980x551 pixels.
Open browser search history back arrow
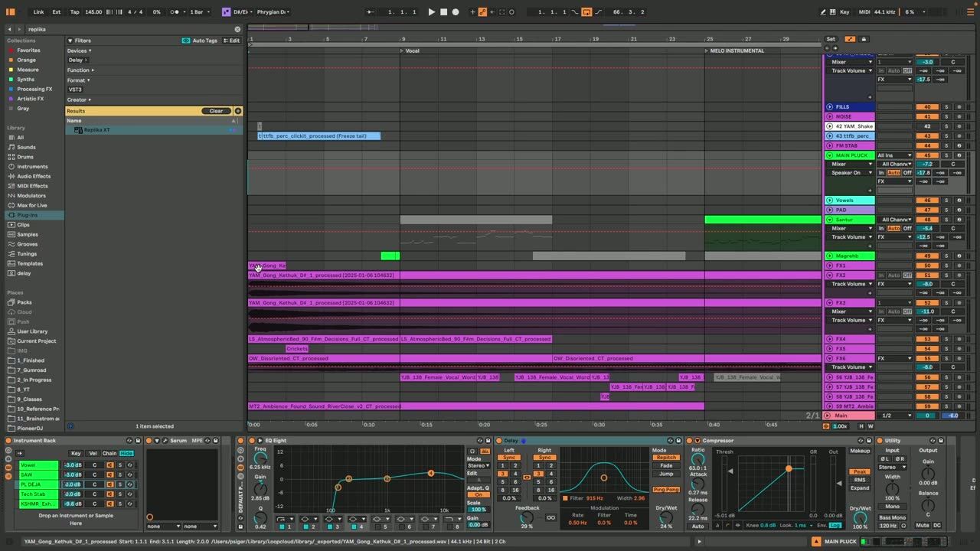pos(11,29)
